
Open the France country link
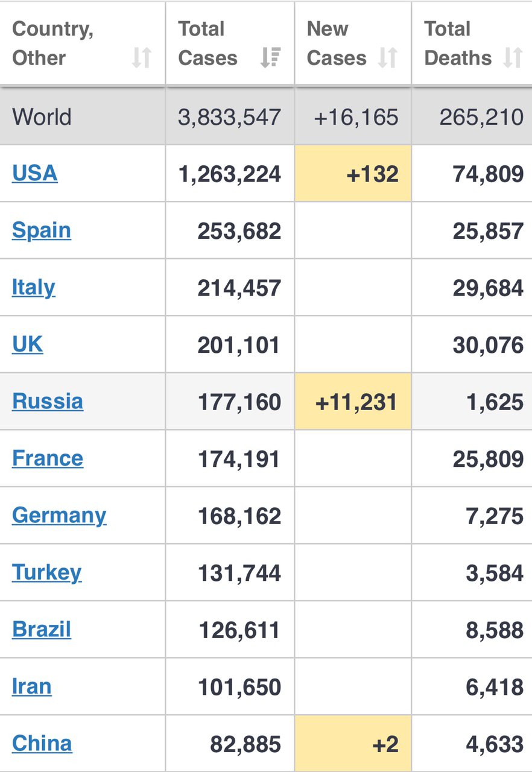(48, 458)
